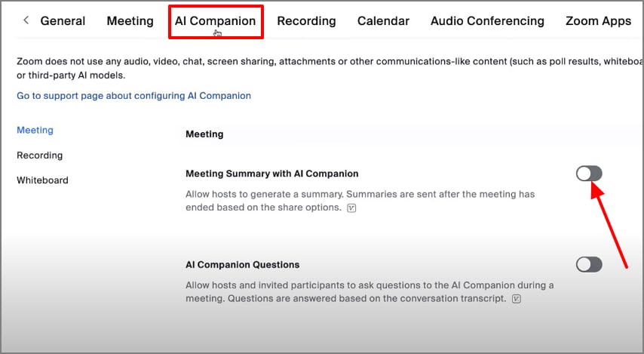The height and width of the screenshot is (354, 644).
Task: Click the AI Companion Questions setting title
Action: [x=242, y=265]
